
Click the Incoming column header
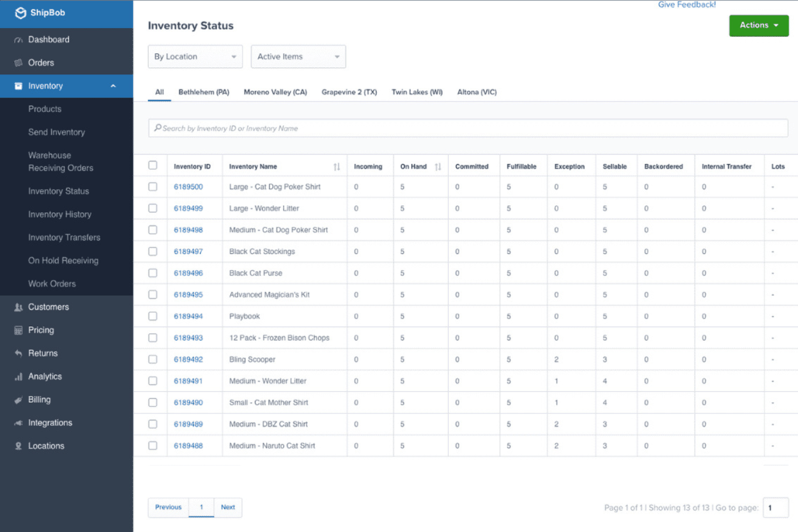(368, 167)
